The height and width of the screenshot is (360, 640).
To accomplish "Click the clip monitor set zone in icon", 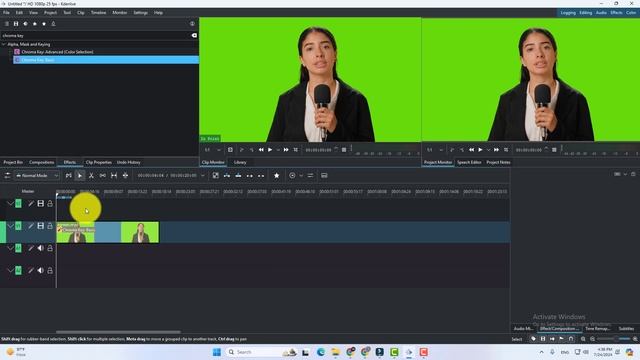I will tap(242, 150).
